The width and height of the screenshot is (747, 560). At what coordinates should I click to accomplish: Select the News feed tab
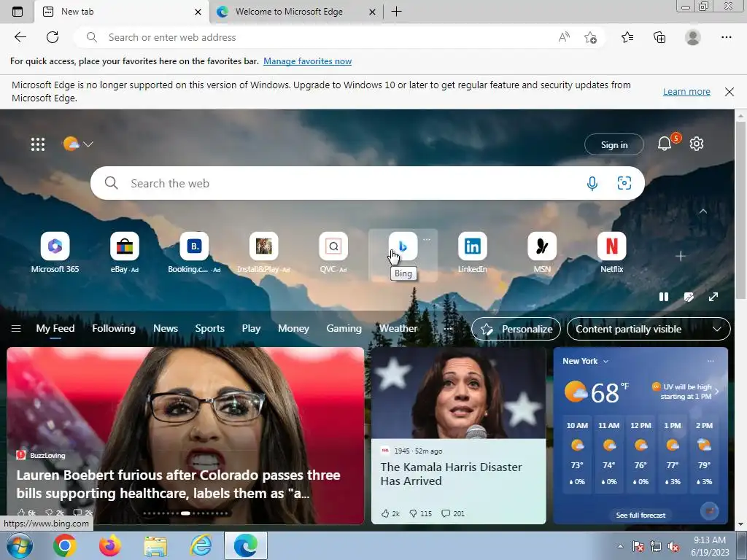[166, 329]
